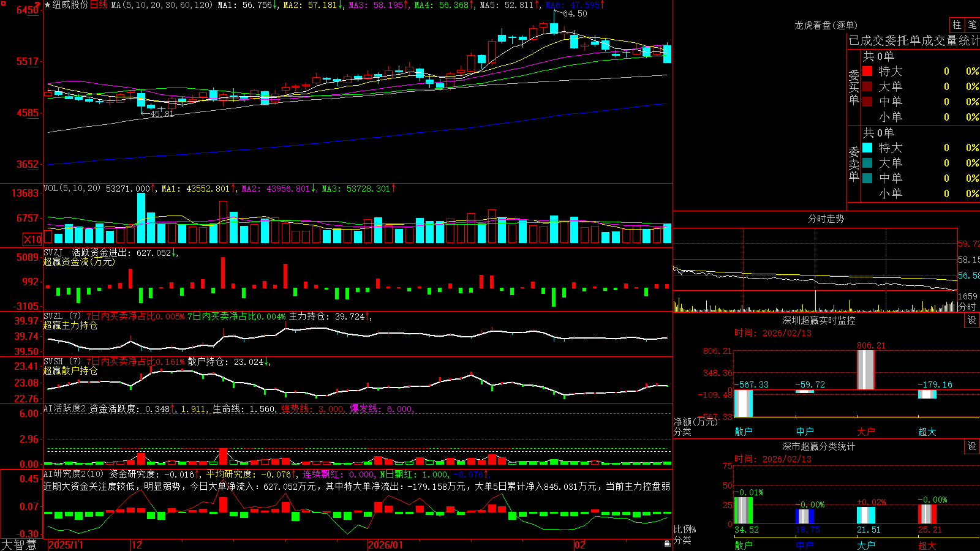
Task: Click the -567.33 散户 bar in 实时监控
Action: pos(744,403)
